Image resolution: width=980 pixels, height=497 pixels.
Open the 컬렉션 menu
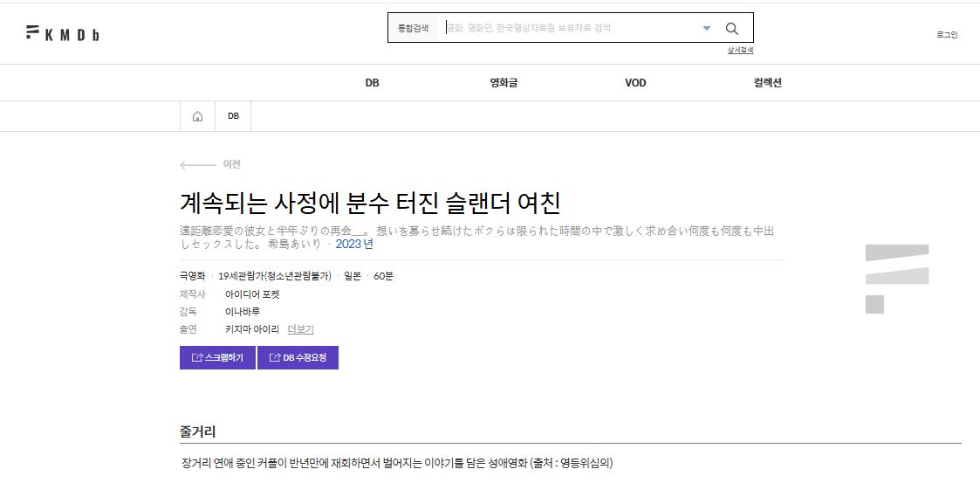coord(767,83)
